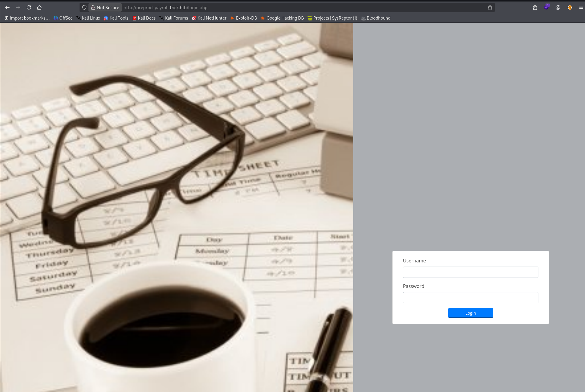Image resolution: width=585 pixels, height=392 pixels.
Task: Open the tracking protection shield panel
Action: click(84, 7)
